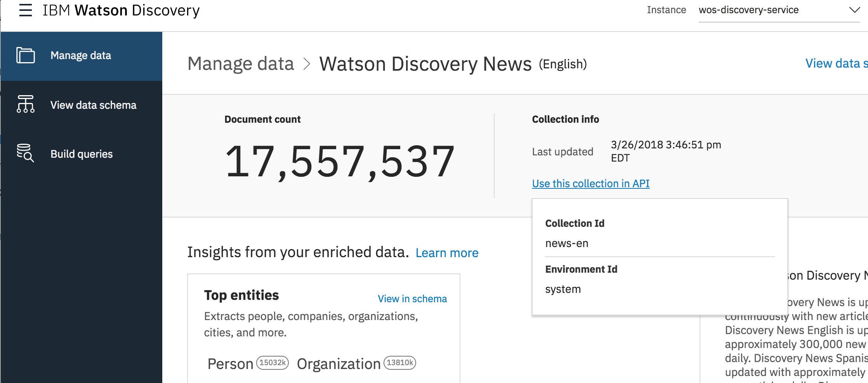Click the Top entities heading

pos(241,295)
